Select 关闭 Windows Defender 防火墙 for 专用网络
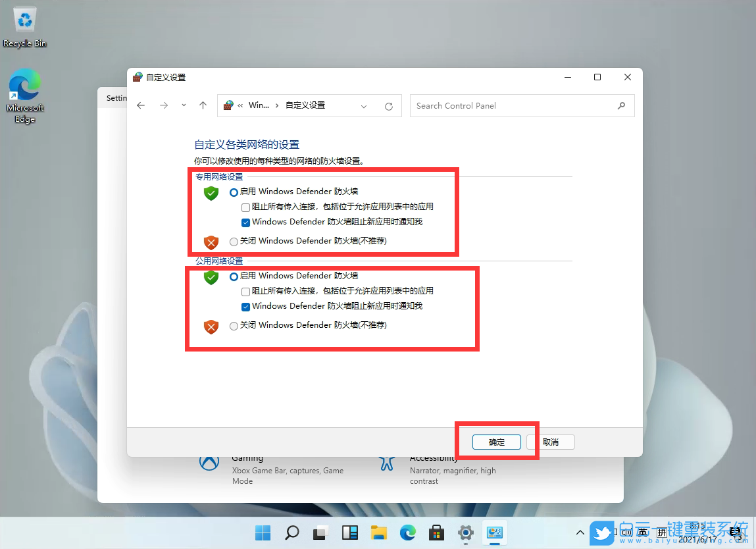756x549 pixels. 234,242
